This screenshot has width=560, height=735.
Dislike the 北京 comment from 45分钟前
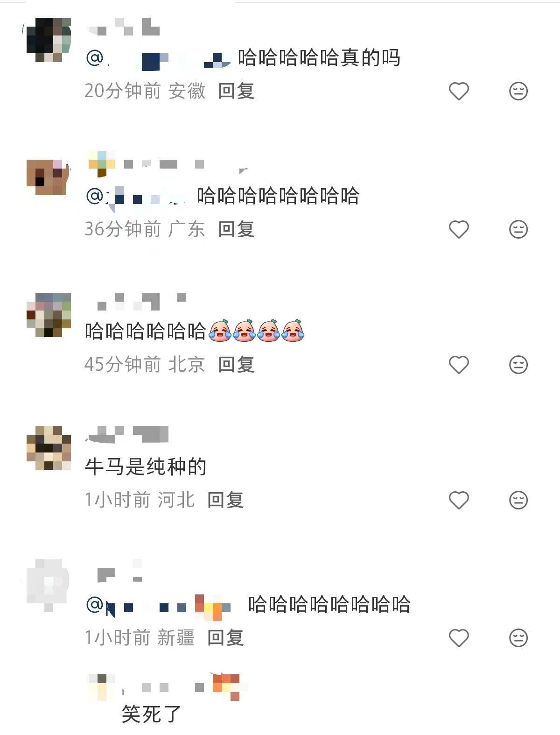click(518, 365)
